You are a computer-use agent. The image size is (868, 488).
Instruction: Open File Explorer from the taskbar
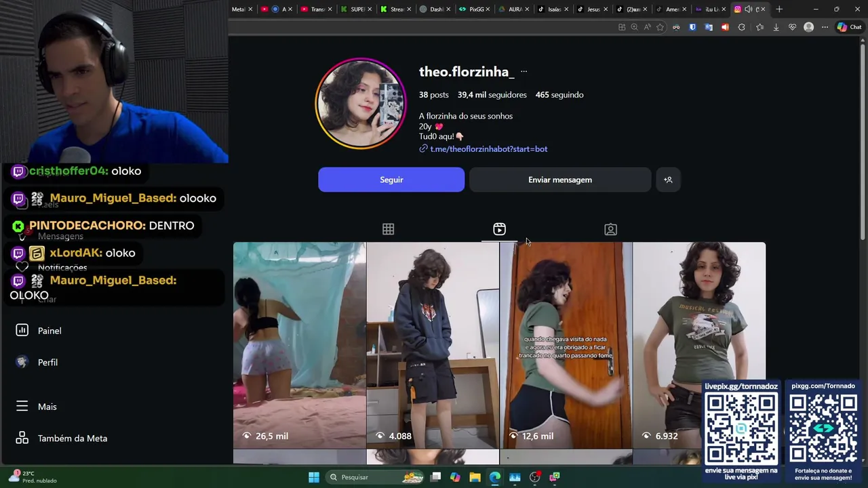(x=475, y=477)
